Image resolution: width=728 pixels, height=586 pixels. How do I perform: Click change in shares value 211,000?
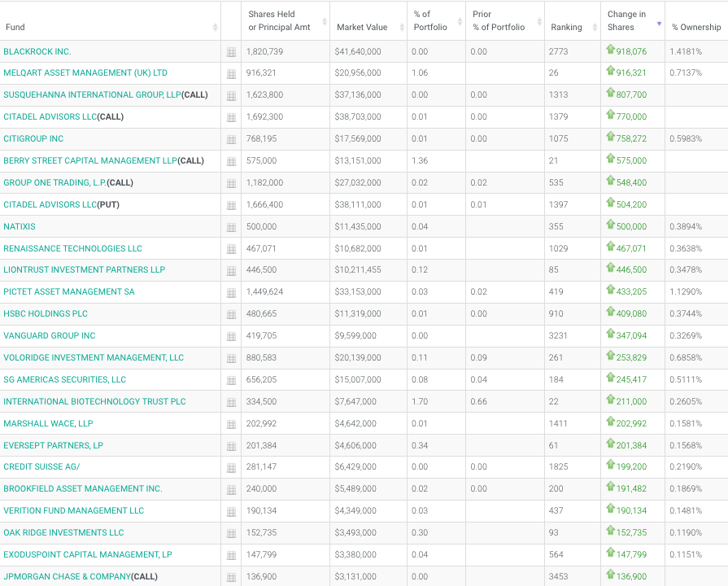click(x=631, y=401)
